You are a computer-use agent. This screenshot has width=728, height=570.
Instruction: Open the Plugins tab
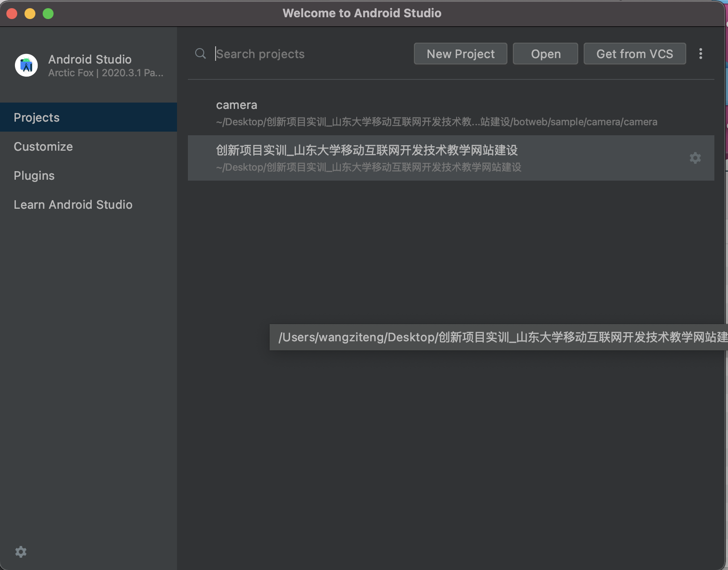click(89, 175)
